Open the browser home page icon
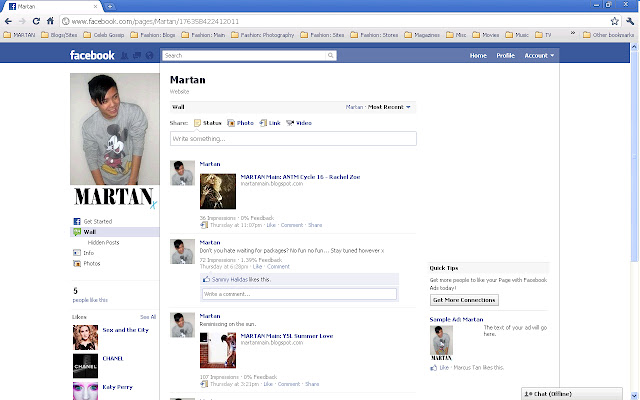 [x=50, y=21]
